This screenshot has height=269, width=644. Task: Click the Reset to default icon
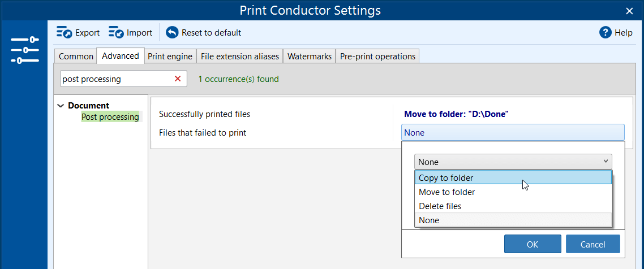172,33
